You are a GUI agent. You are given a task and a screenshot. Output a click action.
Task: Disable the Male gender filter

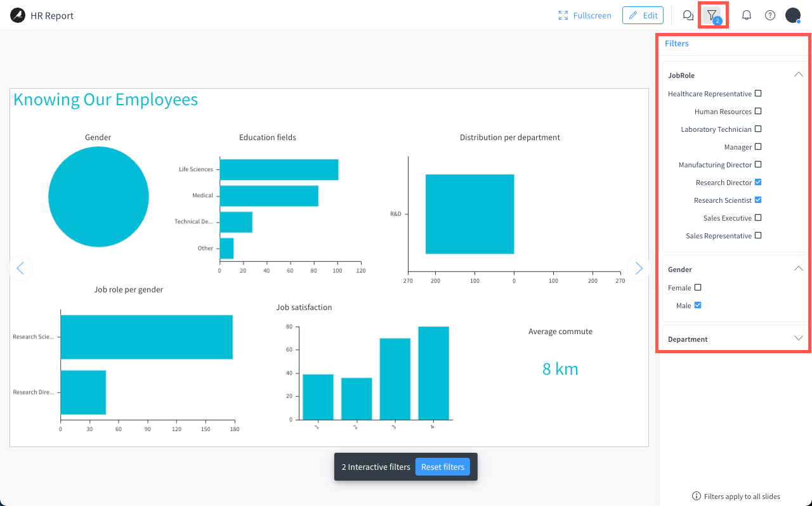click(697, 305)
